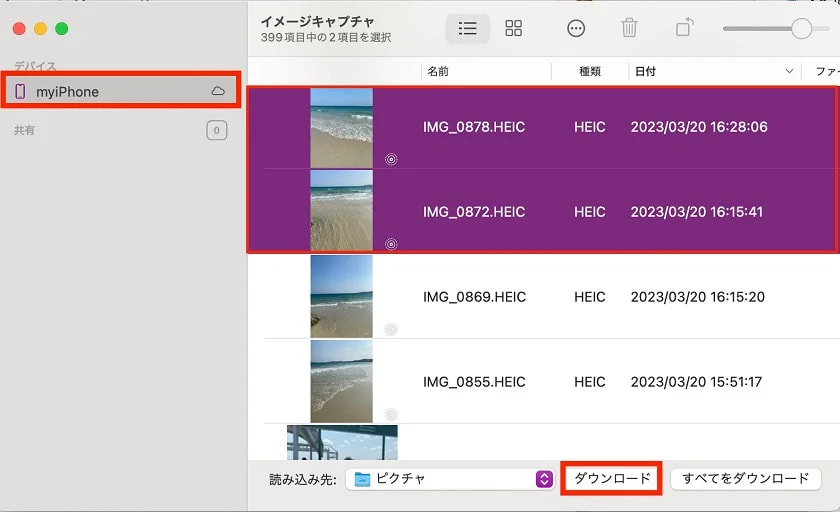The width and height of the screenshot is (840, 512).
Task: Click file name IMG_0869.HEIC
Action: click(475, 297)
